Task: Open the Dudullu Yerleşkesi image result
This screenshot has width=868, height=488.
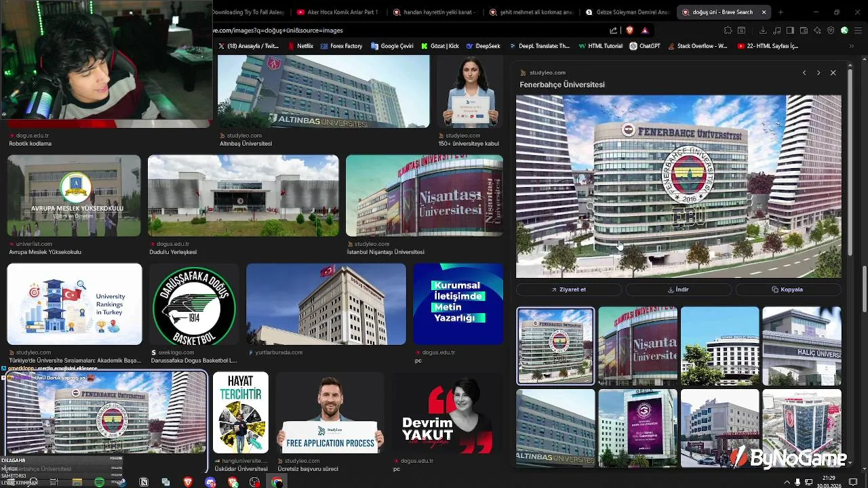Action: (243, 195)
